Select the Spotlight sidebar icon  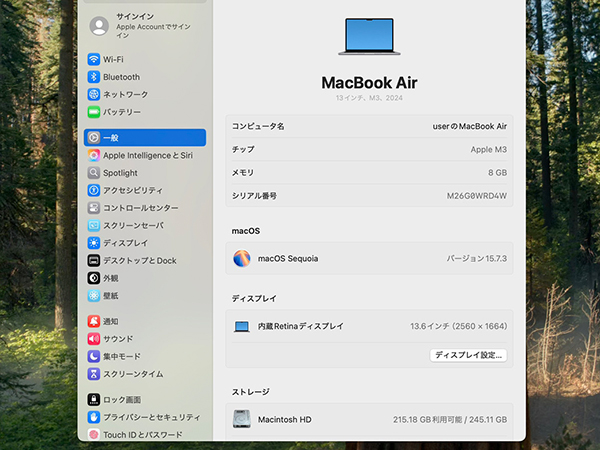[x=94, y=173]
